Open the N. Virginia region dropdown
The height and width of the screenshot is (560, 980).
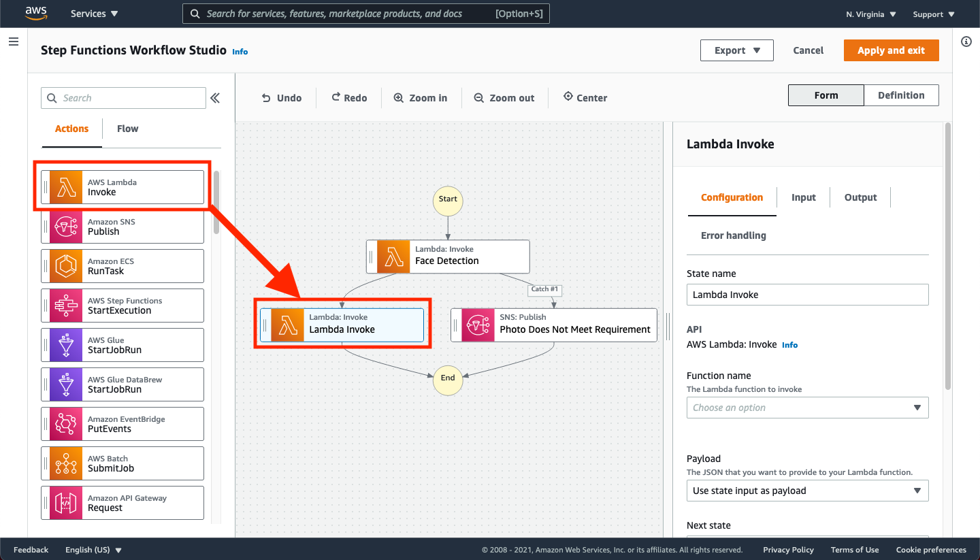(x=871, y=14)
